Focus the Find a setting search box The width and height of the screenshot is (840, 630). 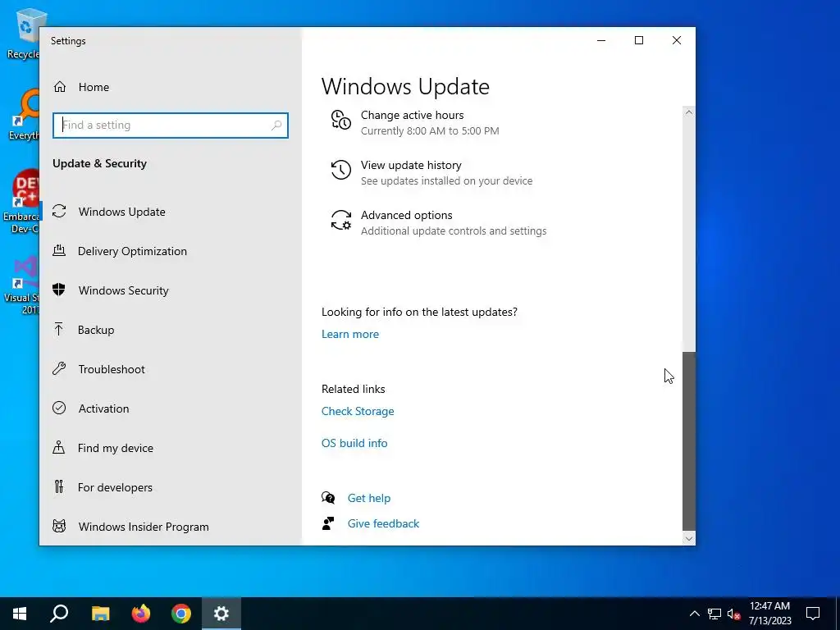[171, 126]
